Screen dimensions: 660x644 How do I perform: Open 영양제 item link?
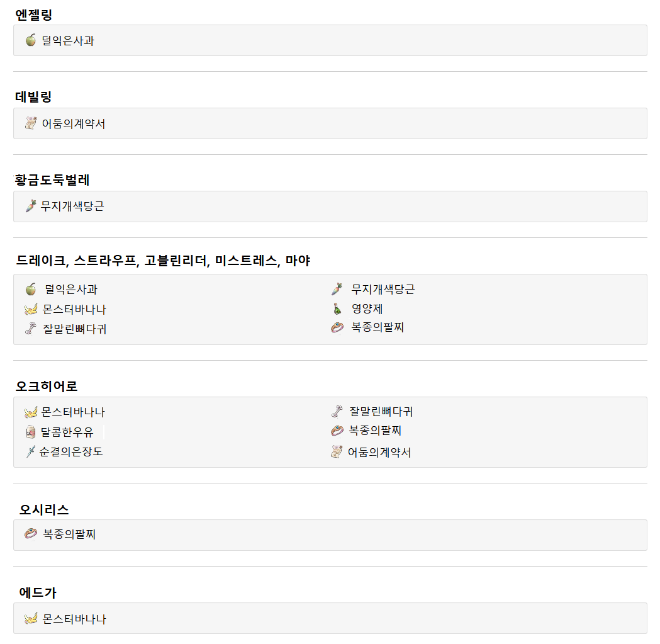(367, 308)
